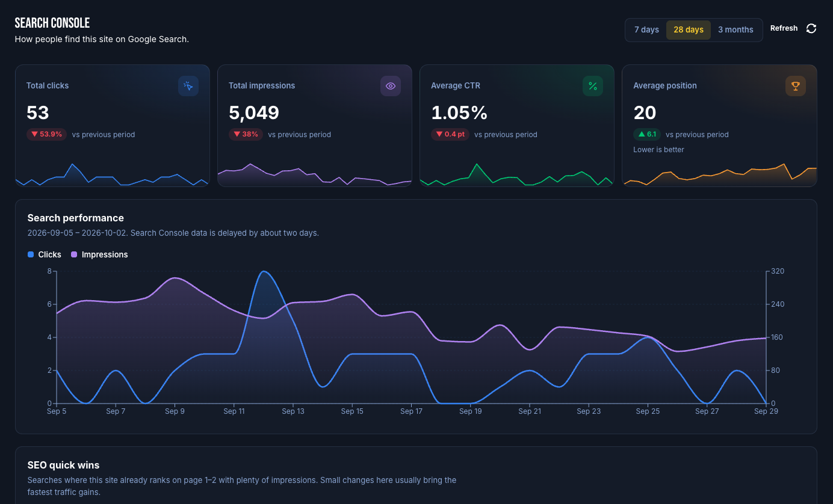This screenshot has height=504, width=833.
Task: Click the blue Clicks legend swatch
Action: pos(31,255)
